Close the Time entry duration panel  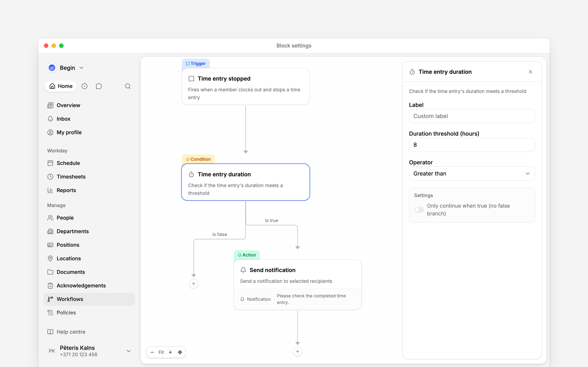530,72
